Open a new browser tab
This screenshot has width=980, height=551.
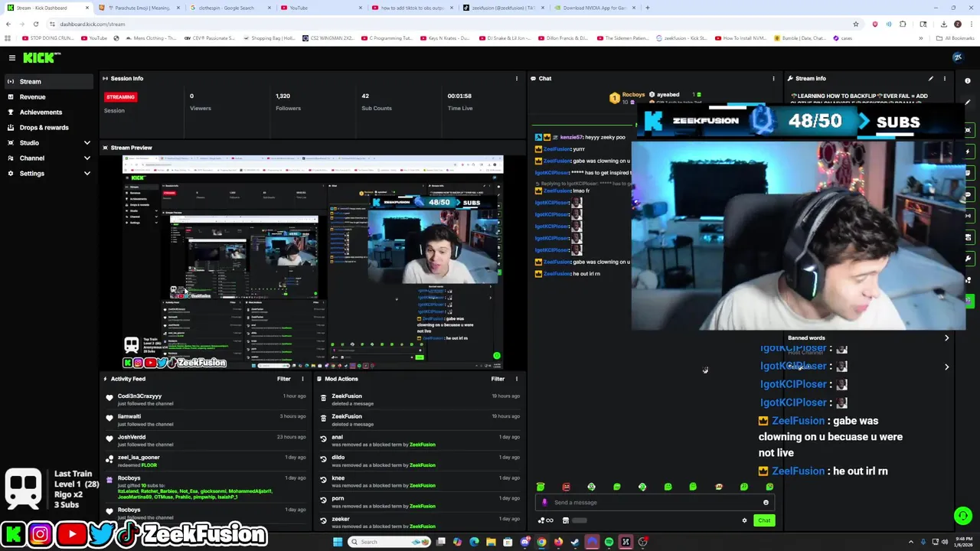pyautogui.click(x=647, y=8)
